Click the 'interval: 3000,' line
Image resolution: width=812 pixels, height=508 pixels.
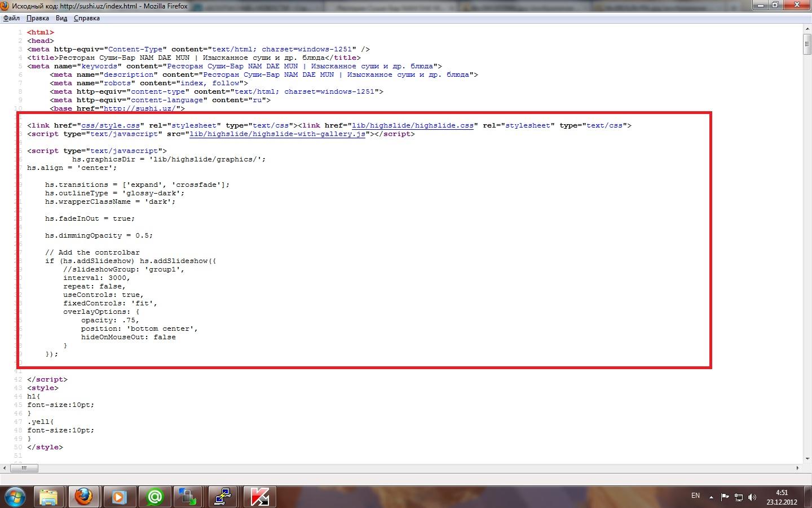click(97, 278)
